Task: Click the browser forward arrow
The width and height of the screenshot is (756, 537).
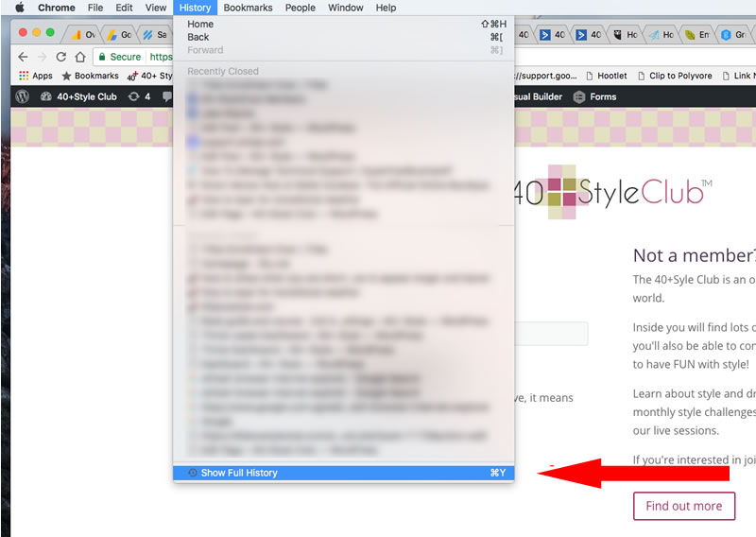Action: (42, 57)
